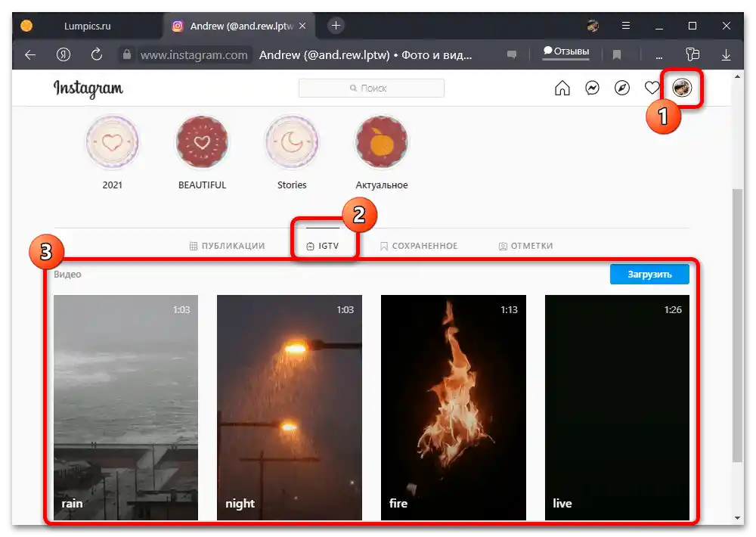
Task: Click the chat bubble icon in address bar
Action: coord(512,55)
